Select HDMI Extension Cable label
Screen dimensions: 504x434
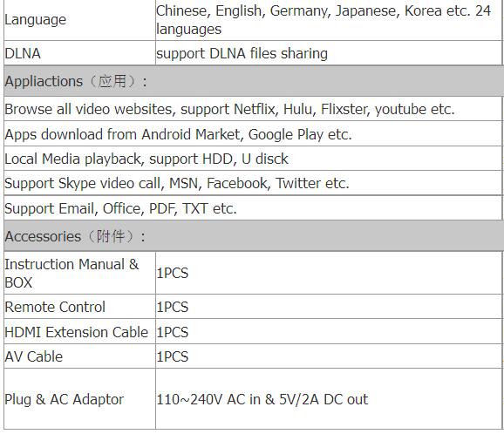click(76, 332)
